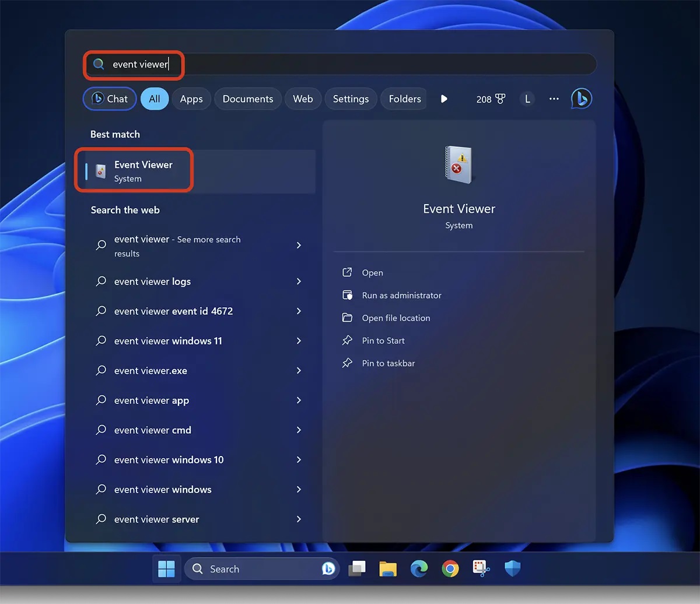Select the All filter tab

point(155,99)
